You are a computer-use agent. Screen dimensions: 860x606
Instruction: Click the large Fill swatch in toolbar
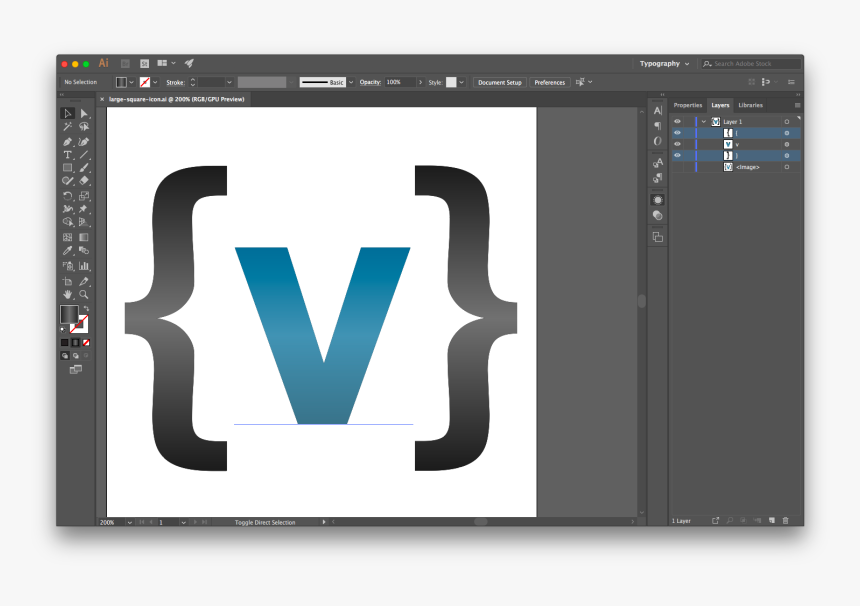(69, 314)
